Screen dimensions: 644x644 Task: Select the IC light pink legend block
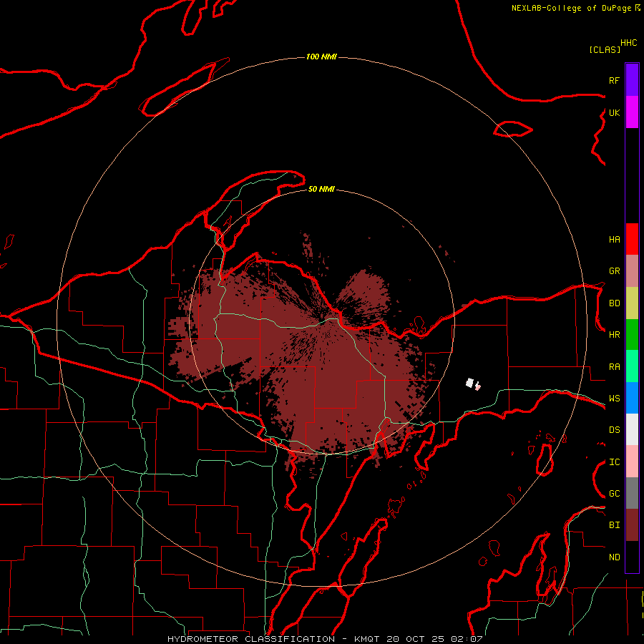[x=632, y=462]
